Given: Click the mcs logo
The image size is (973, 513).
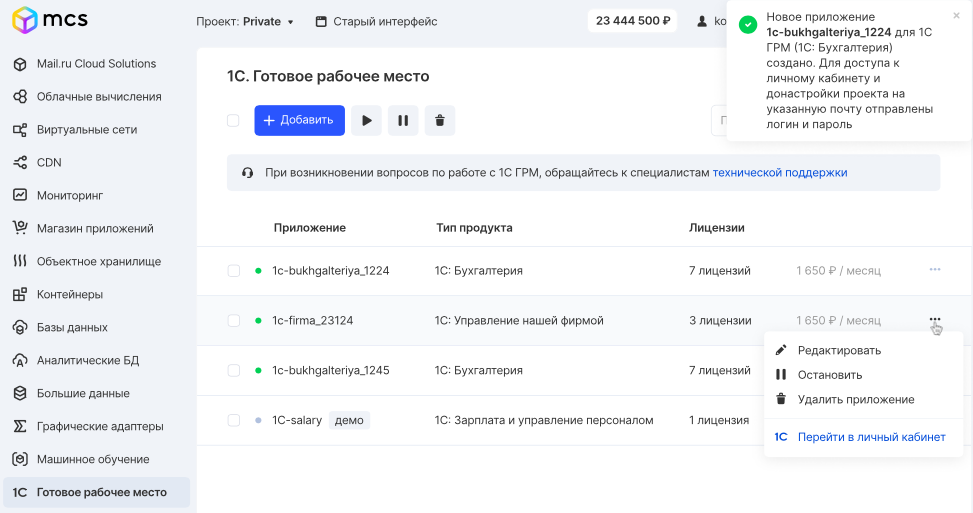Looking at the screenshot, I should 50,20.
